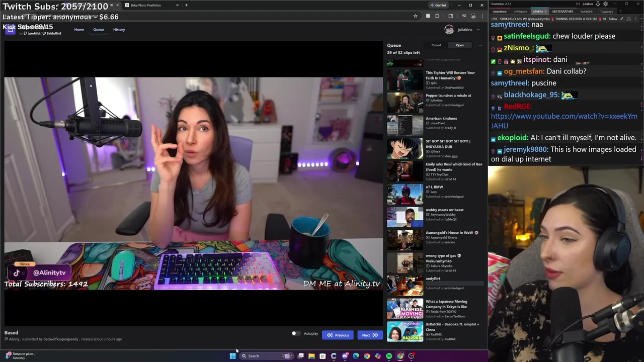Click the SirMuffin9 author link
The image size is (644, 362).
pyautogui.click(x=52, y=33)
